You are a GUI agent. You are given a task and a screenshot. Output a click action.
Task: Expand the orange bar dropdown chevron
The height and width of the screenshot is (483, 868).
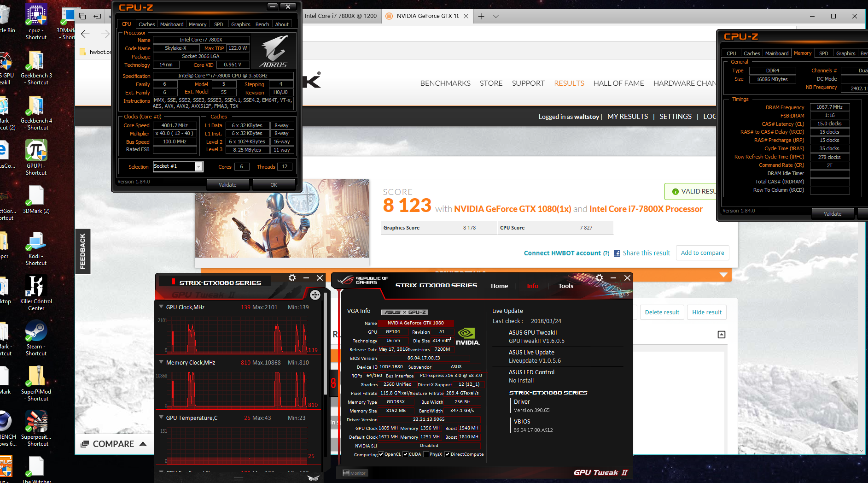click(x=723, y=275)
